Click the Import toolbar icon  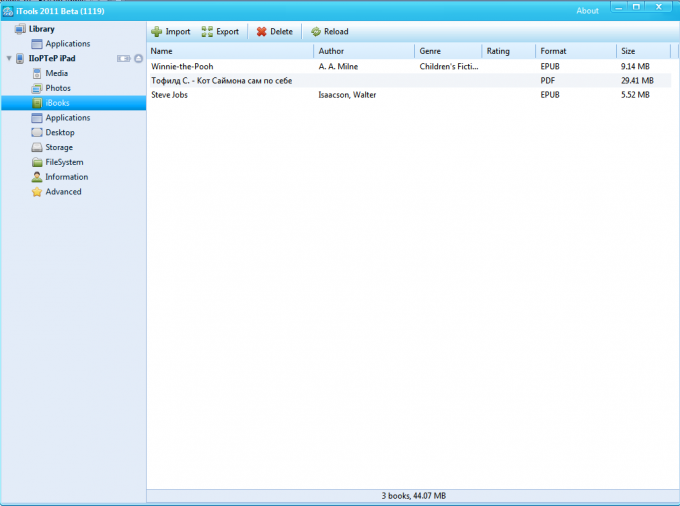coord(157,32)
